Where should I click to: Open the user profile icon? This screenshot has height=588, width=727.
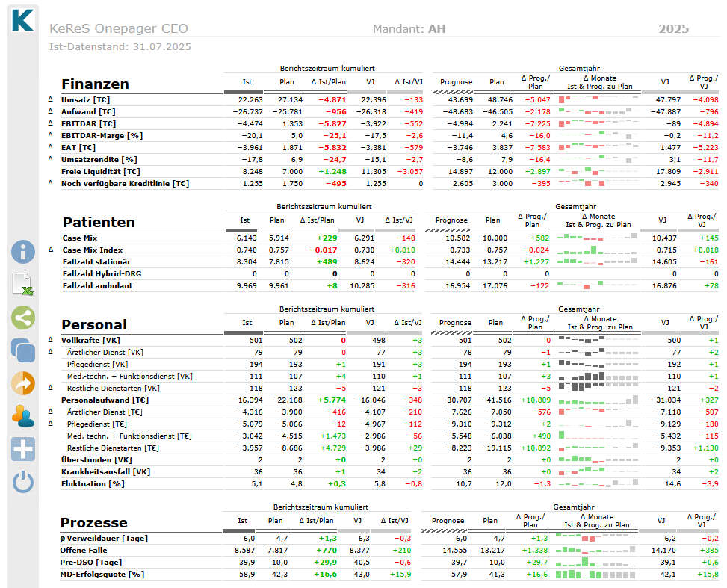coord(22,416)
